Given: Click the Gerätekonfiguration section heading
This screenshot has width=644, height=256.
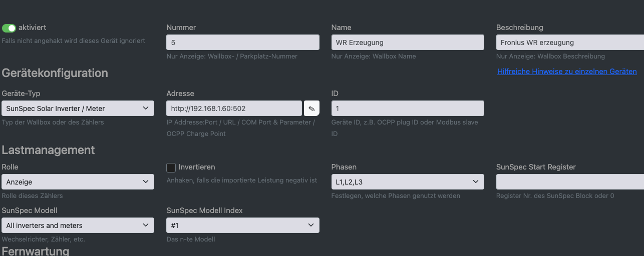Looking at the screenshot, I should (x=55, y=73).
